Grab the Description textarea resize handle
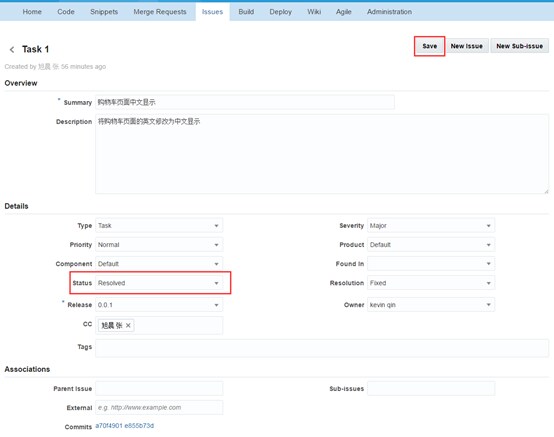The height and width of the screenshot is (437, 554). click(x=546, y=191)
